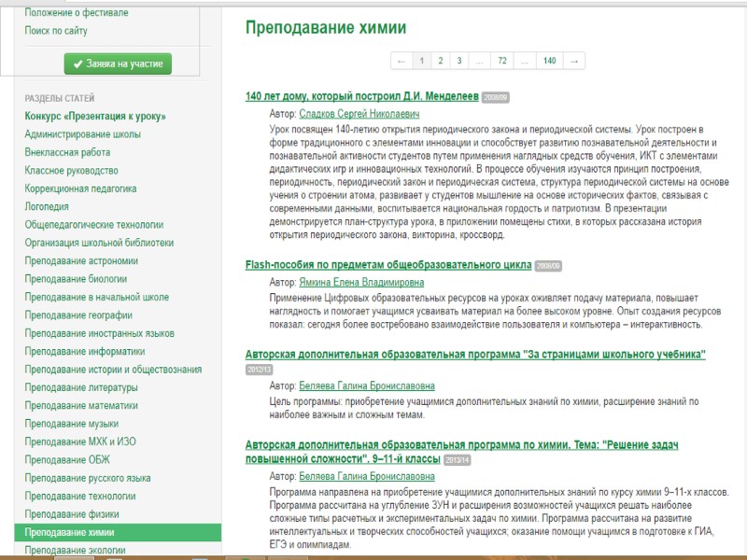Select 'Преподавание физики' section

point(72,514)
